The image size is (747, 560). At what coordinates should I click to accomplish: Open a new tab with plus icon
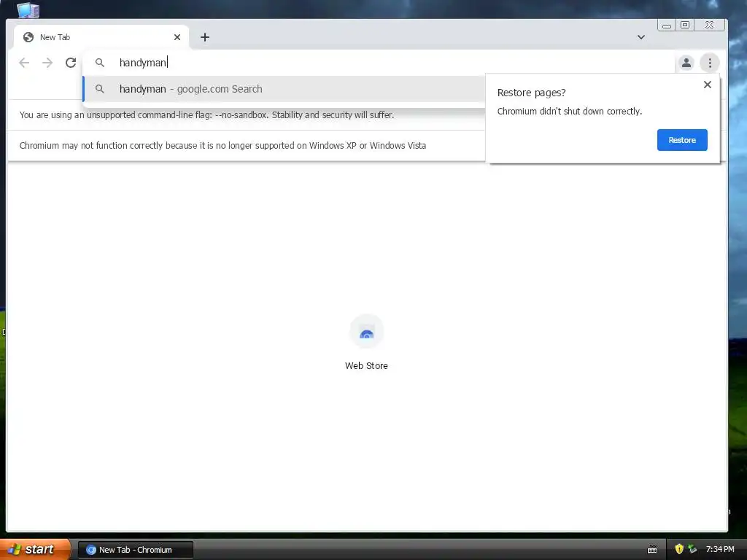click(205, 37)
